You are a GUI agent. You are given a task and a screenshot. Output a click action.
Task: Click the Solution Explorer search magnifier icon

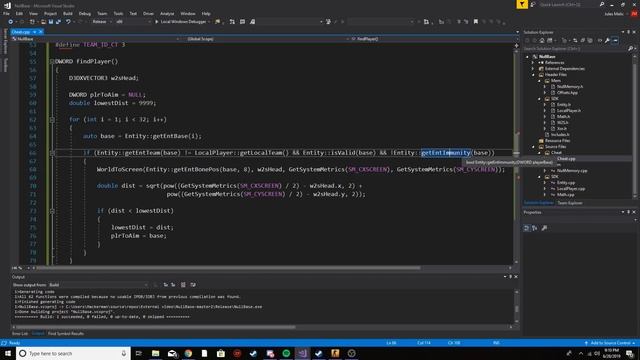tap(630, 49)
